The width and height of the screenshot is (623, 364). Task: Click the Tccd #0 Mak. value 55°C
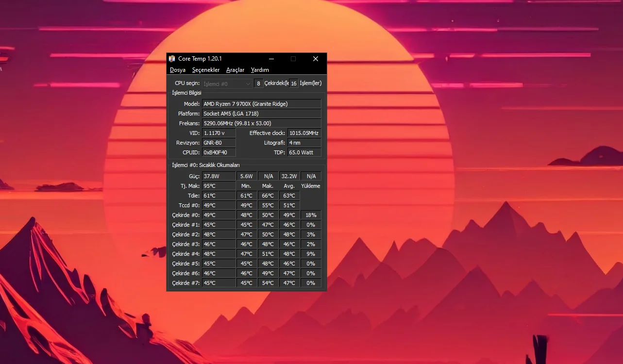[x=268, y=205]
